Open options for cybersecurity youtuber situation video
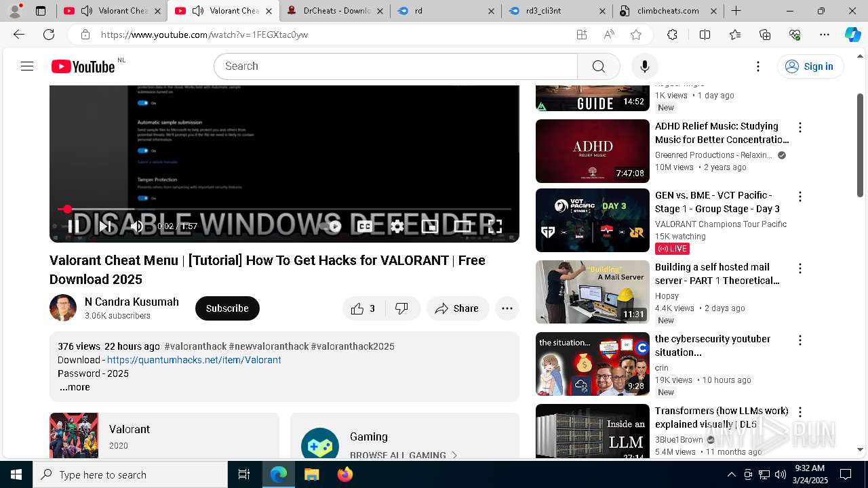 click(800, 340)
